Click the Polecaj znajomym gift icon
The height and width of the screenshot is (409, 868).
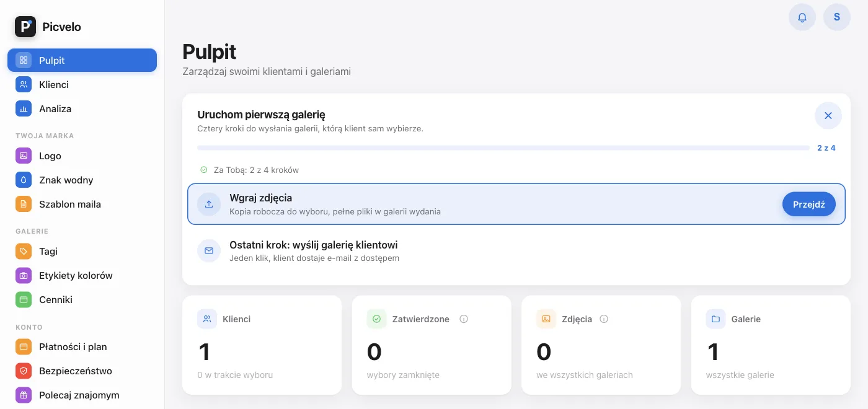point(24,395)
